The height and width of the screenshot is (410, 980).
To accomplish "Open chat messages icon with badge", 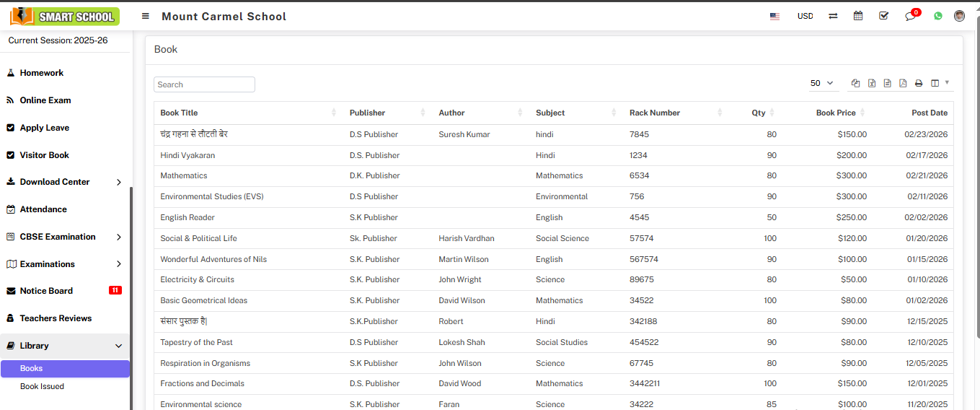I will tap(911, 16).
